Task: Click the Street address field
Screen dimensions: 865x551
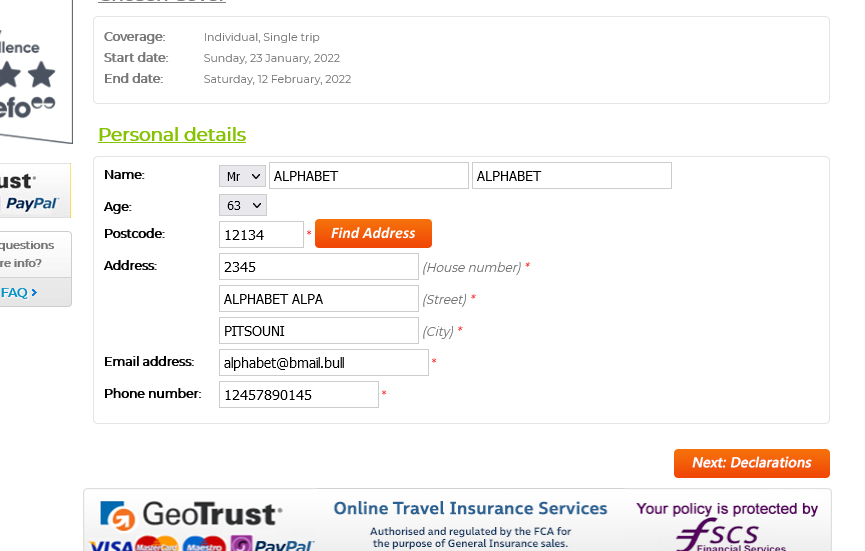Action: coord(319,298)
